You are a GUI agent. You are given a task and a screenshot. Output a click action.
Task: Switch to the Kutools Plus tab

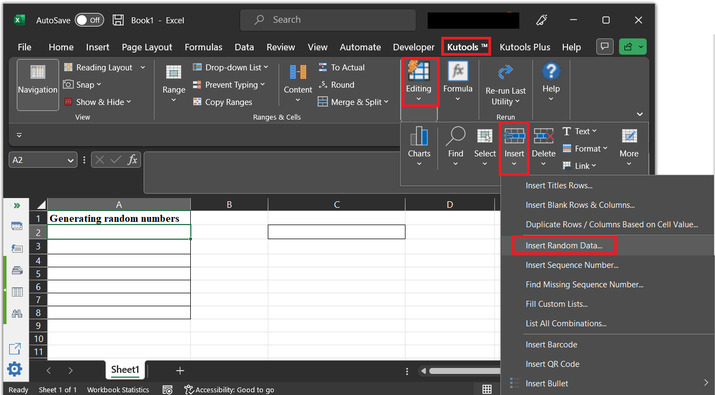524,47
